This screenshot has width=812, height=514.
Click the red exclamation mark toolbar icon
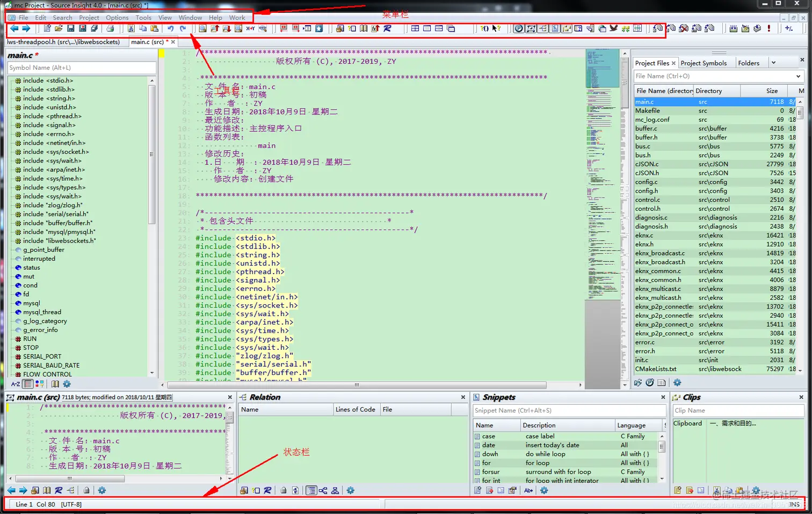pyautogui.click(x=769, y=28)
